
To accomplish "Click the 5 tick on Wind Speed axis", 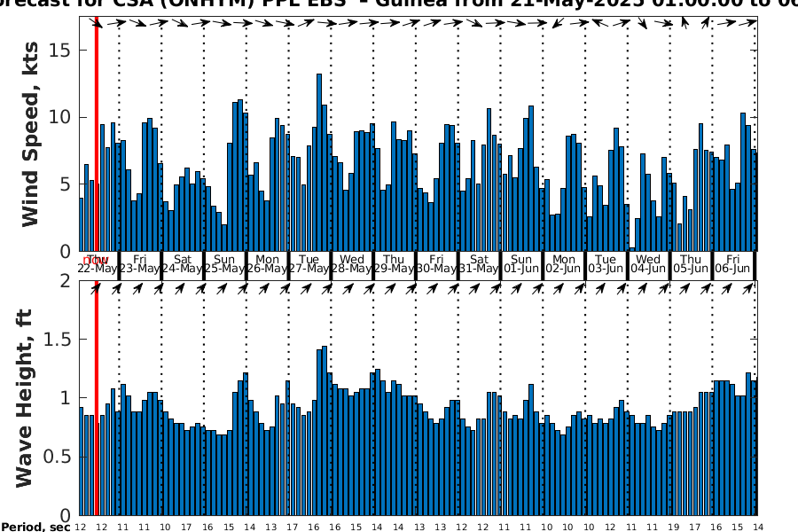I will coord(65,184).
